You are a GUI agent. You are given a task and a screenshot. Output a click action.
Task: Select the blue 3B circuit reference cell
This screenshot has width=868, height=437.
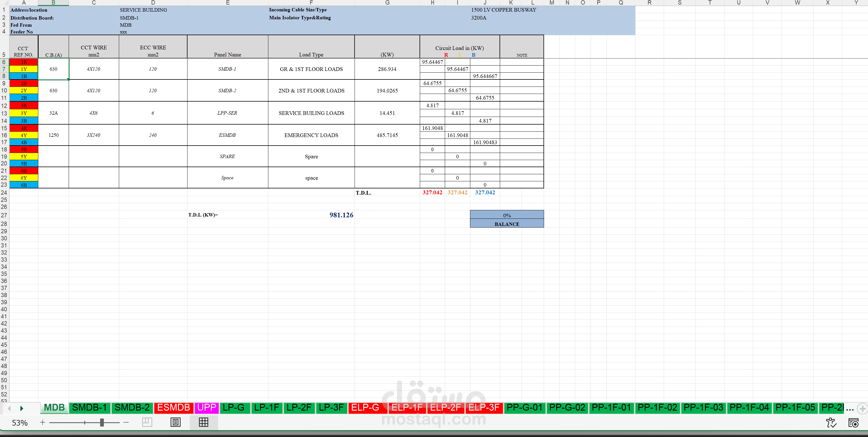click(x=24, y=121)
